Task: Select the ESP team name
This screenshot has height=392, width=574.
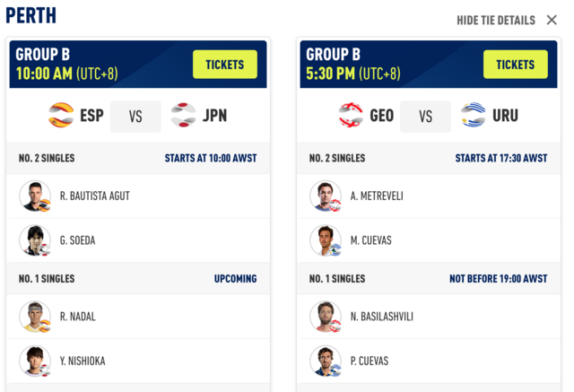Action: point(91,116)
